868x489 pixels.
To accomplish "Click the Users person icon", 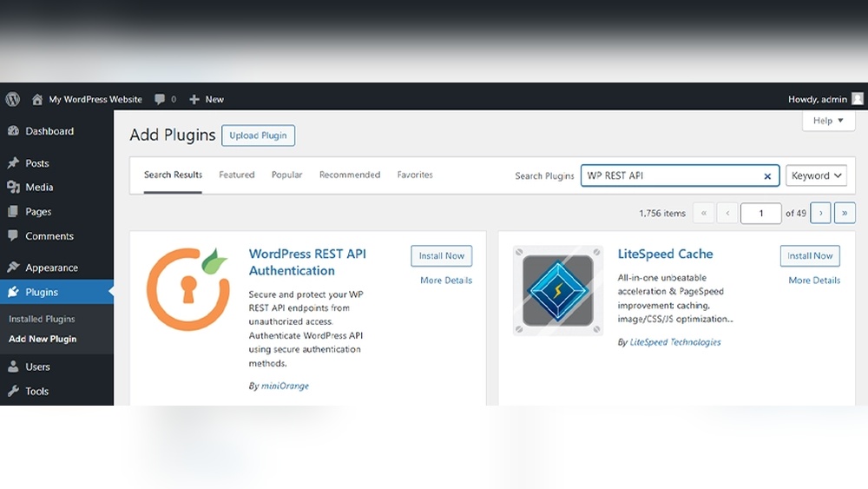I will point(13,367).
